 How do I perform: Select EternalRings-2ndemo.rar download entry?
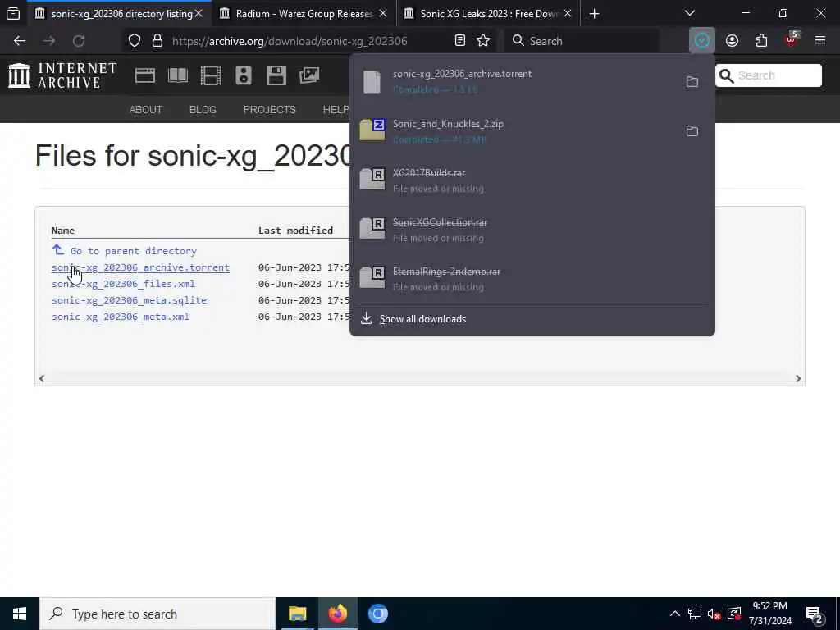(532, 279)
